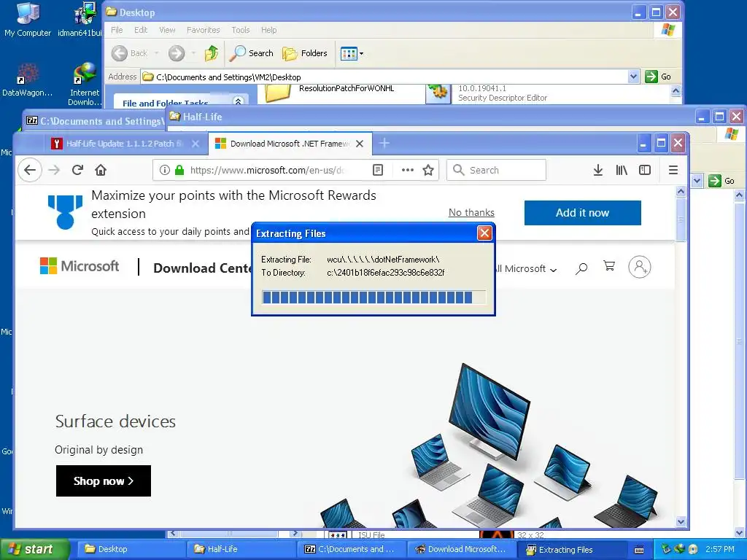This screenshot has width=747, height=560.
Task: Open DataWagon desktop shortcut
Action: pos(27,79)
